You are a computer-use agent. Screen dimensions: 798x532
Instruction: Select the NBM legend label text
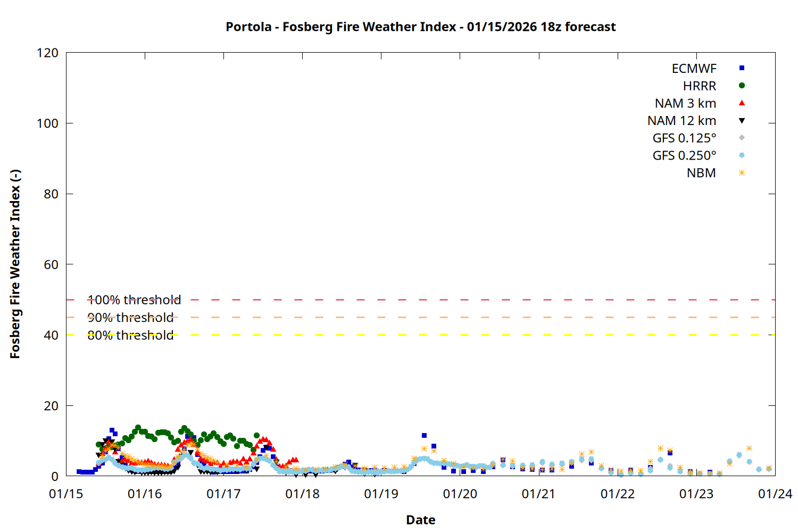point(701,173)
